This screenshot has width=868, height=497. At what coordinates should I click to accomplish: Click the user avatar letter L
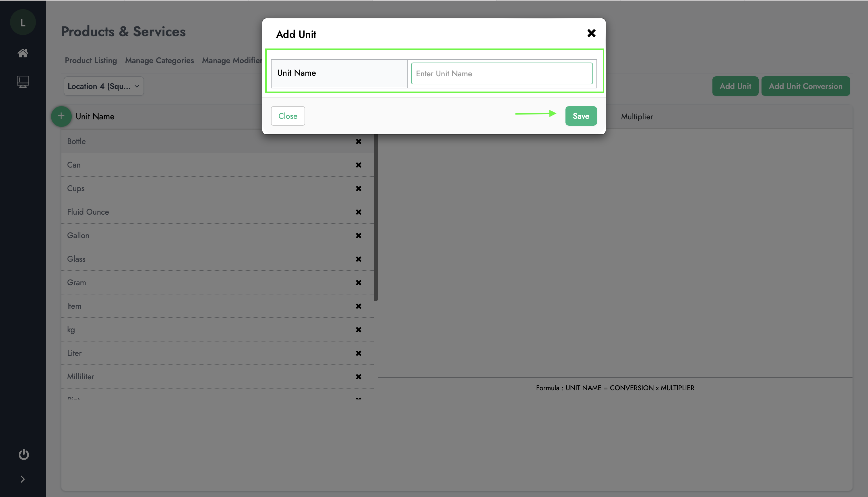(23, 23)
